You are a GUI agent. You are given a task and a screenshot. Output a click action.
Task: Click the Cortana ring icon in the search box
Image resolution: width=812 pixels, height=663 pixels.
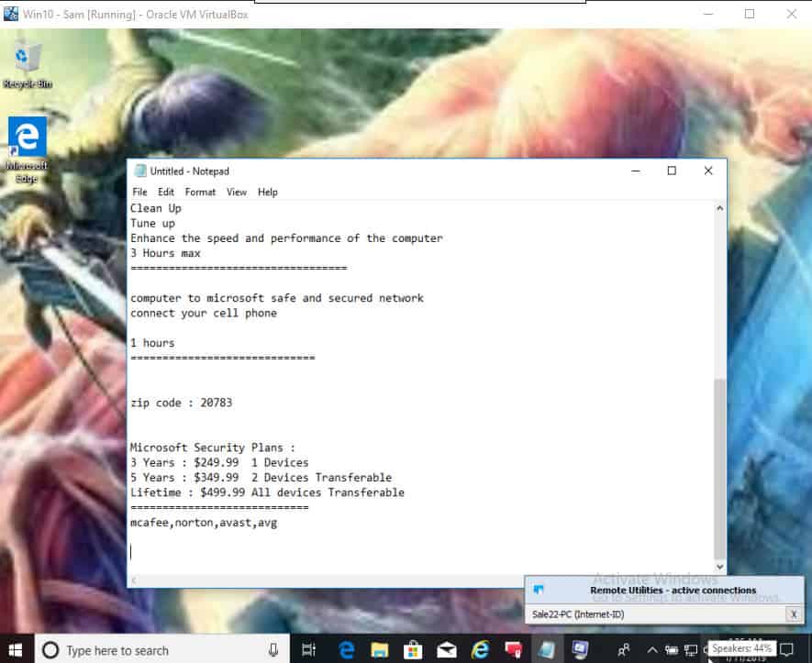click(x=50, y=650)
